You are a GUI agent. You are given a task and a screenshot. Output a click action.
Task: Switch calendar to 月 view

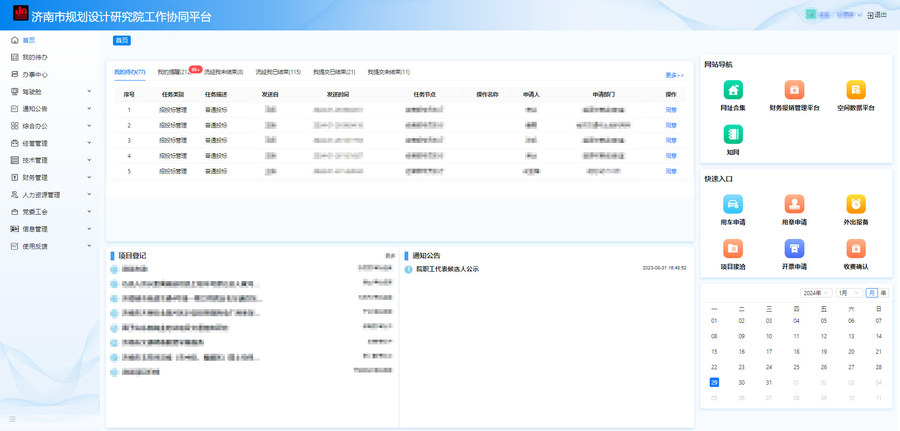click(872, 293)
